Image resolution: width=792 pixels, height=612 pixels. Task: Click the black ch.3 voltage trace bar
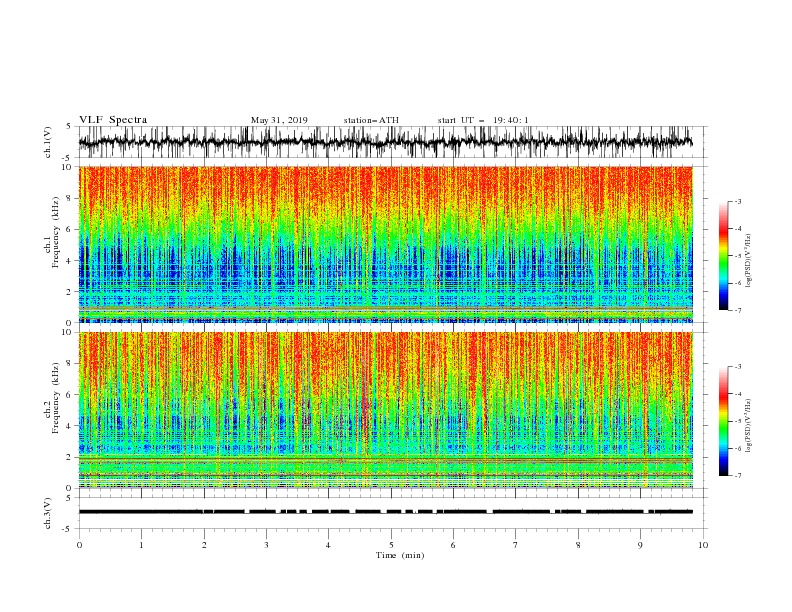point(386,512)
